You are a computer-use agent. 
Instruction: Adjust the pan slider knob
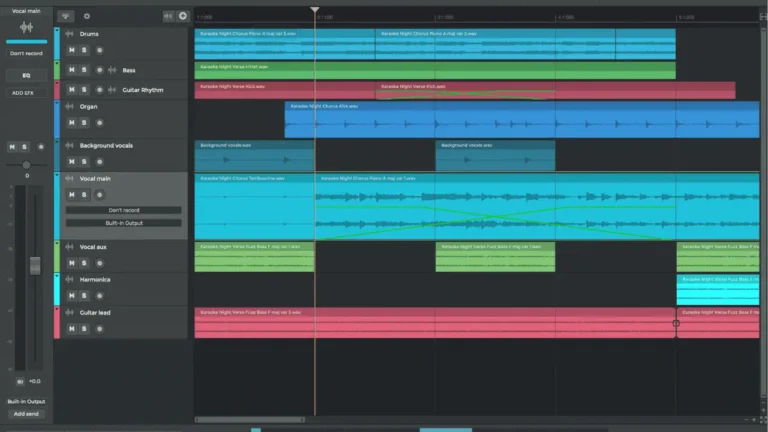[26, 165]
